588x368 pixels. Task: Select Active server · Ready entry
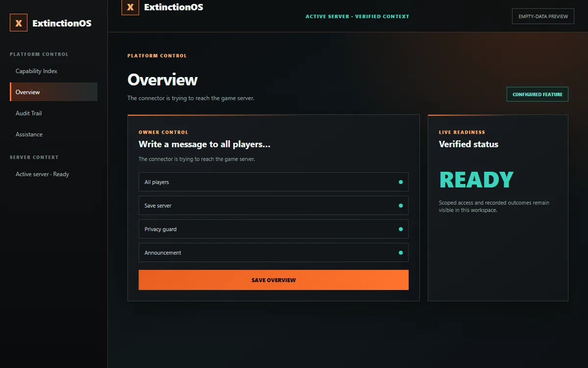53,174
